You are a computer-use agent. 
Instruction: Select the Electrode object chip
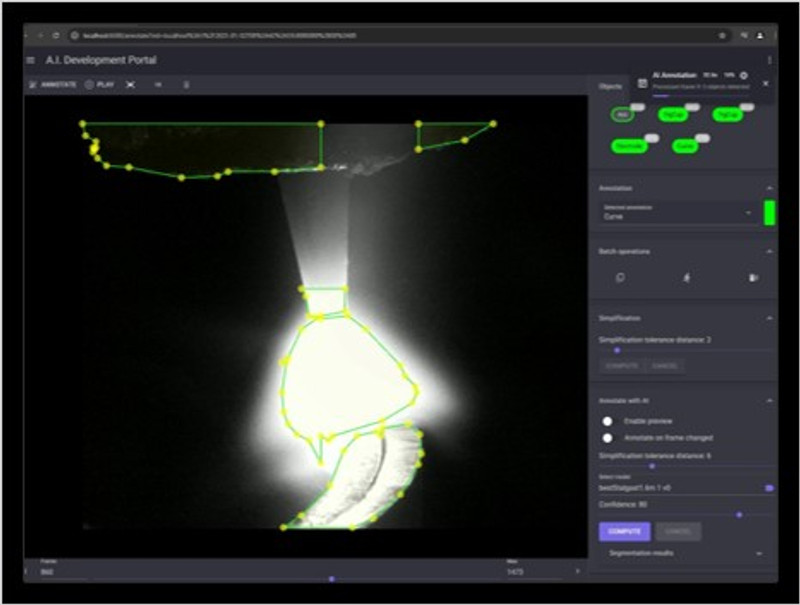[x=628, y=146]
